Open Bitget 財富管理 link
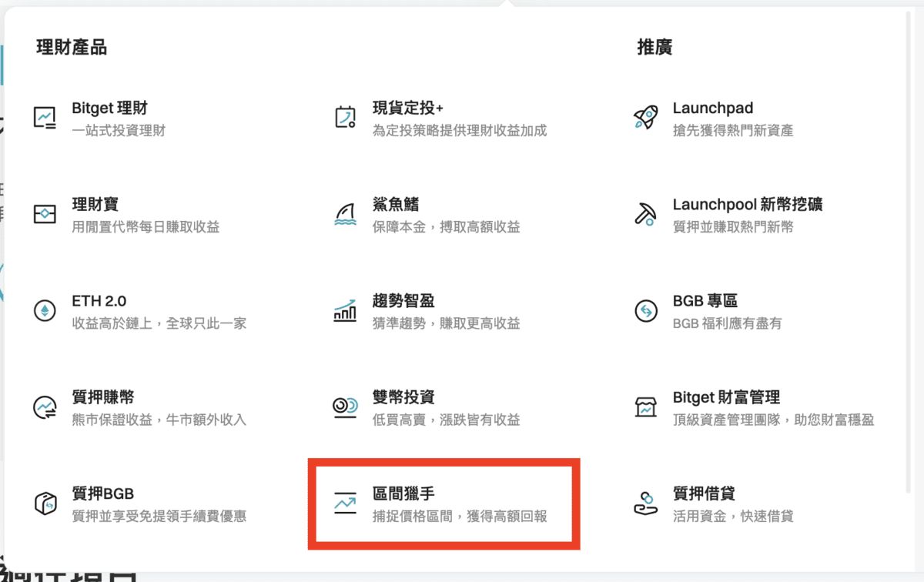 (x=726, y=397)
